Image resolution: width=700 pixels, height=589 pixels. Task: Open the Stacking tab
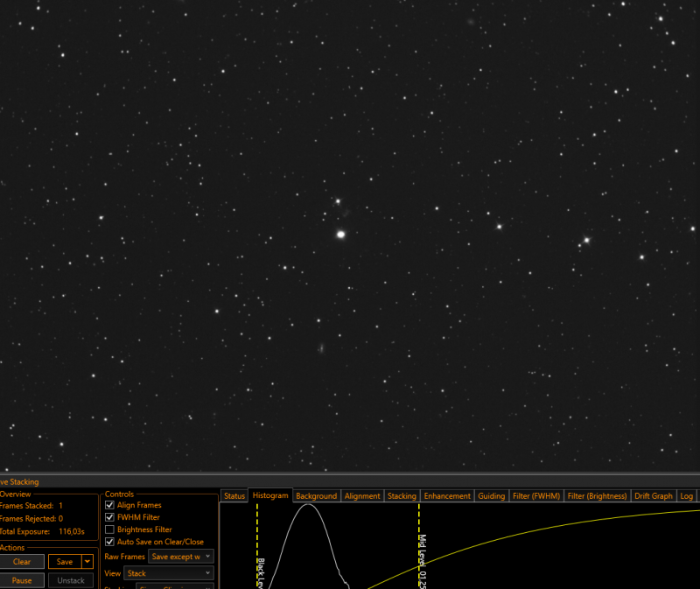[x=402, y=495]
